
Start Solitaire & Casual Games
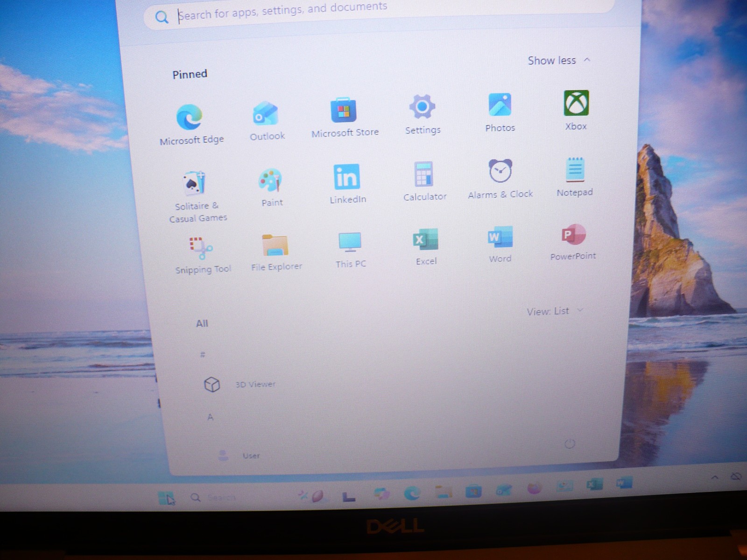pos(197,197)
